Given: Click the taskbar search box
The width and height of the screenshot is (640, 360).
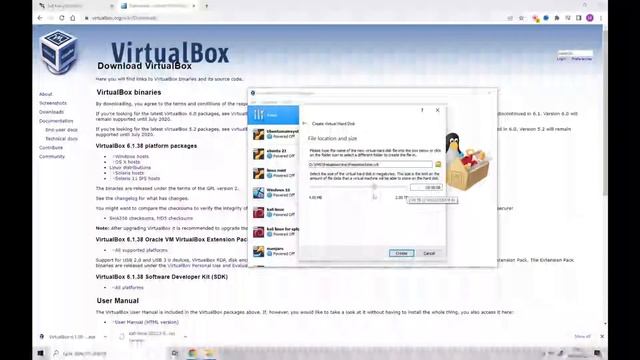Looking at the screenshot, I should (107, 353).
